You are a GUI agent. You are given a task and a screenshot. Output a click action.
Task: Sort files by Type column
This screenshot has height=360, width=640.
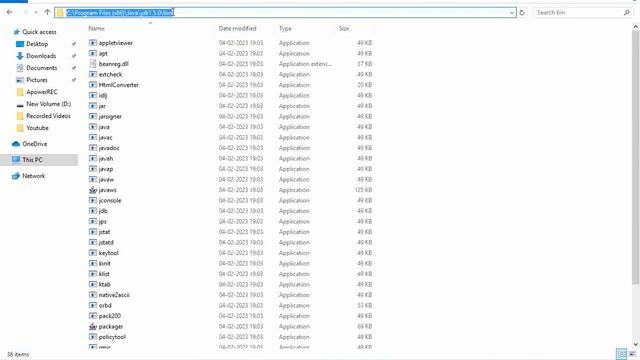pos(285,29)
